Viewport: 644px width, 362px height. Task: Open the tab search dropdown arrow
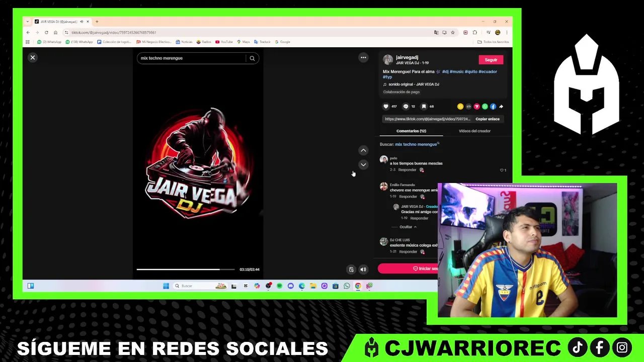[x=28, y=22]
